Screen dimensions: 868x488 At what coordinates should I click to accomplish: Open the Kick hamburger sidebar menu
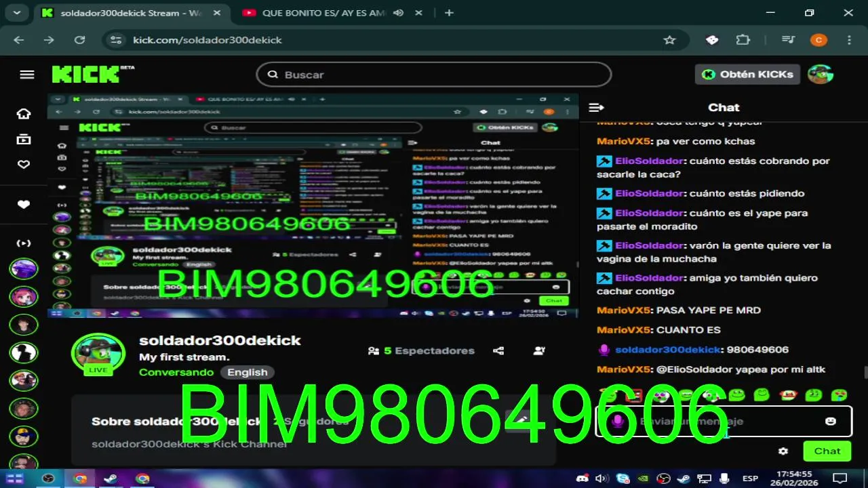tap(27, 75)
